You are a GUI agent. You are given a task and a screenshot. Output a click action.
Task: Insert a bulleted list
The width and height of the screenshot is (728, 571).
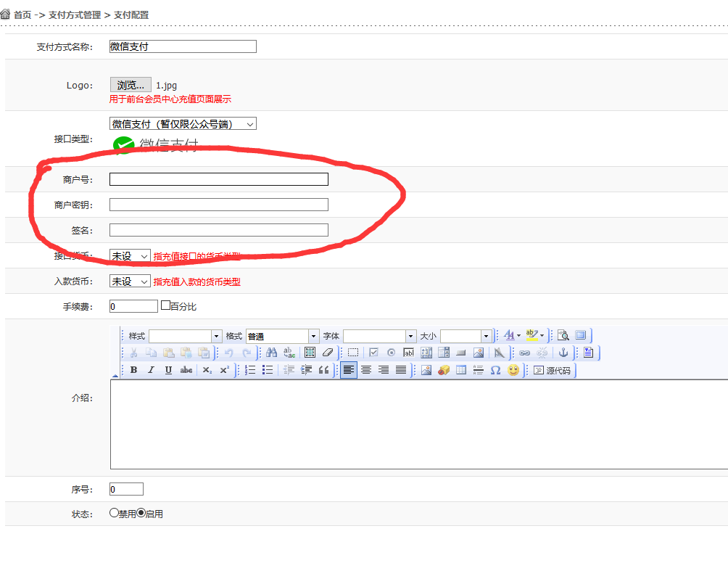[x=268, y=370]
